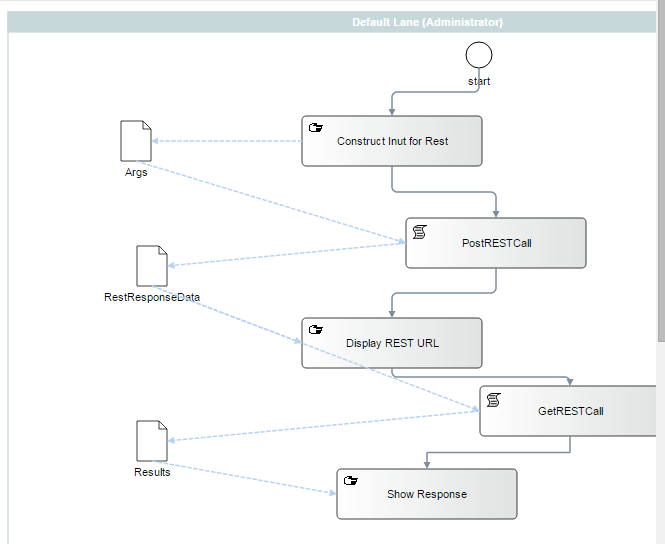Select the PostRESTCall activity box
The height and width of the screenshot is (544, 665).
pos(496,243)
